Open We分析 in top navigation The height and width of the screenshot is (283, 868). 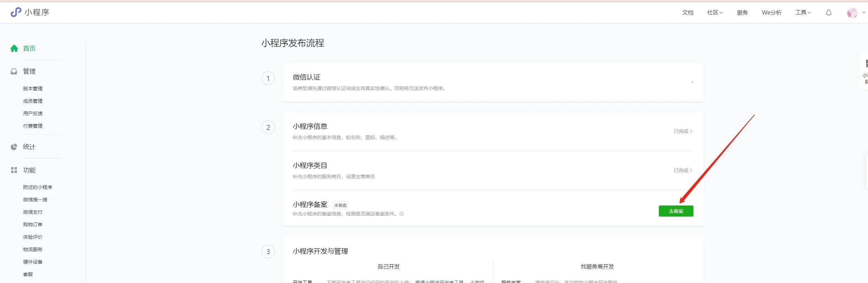772,12
